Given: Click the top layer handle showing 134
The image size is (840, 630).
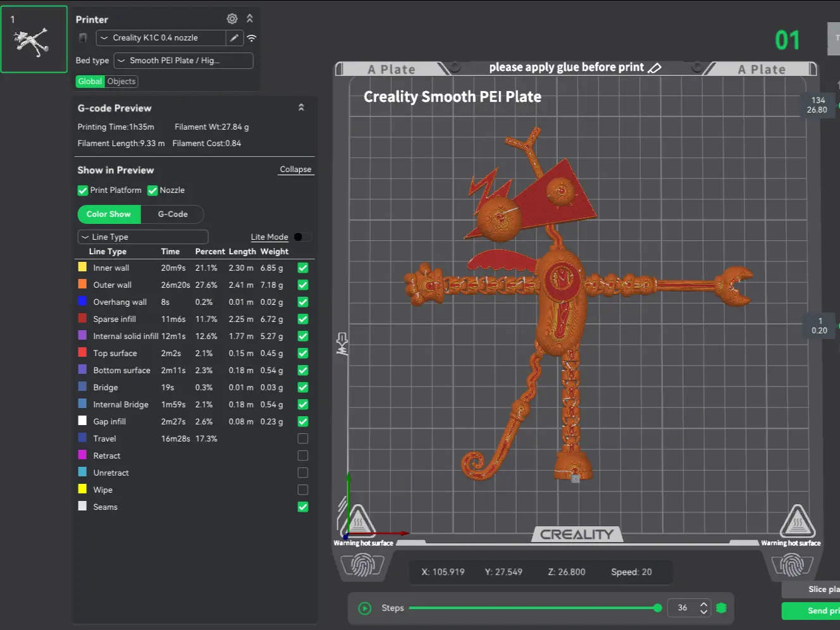Looking at the screenshot, I should [x=817, y=105].
